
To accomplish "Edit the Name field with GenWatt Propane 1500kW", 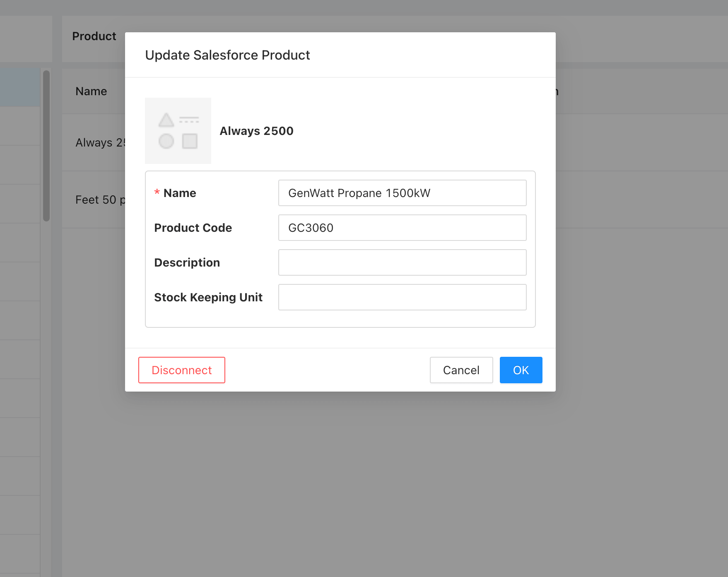I will 402,193.
